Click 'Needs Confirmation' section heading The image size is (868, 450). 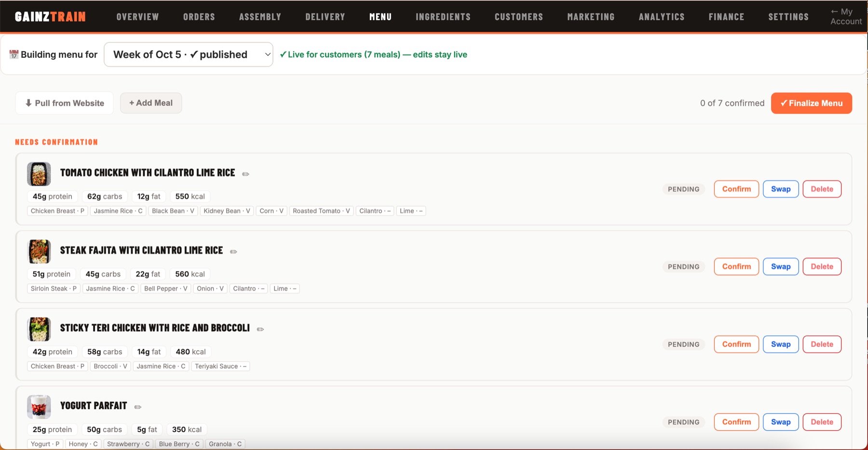click(x=56, y=142)
